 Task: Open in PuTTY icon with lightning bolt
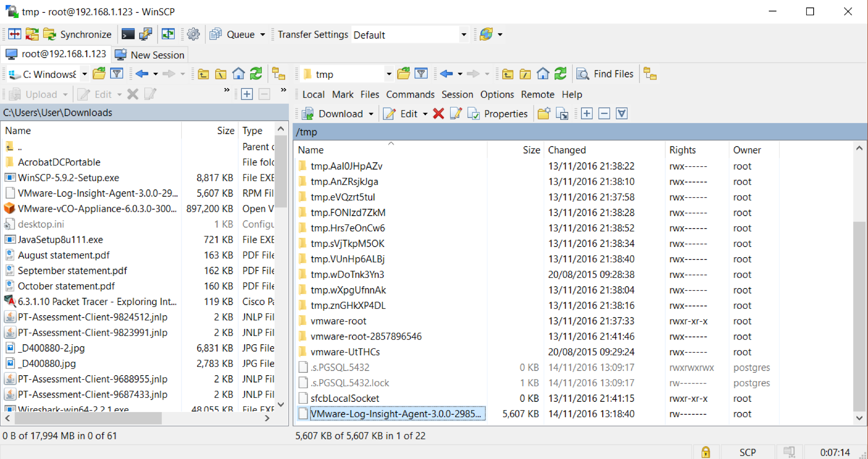(146, 34)
